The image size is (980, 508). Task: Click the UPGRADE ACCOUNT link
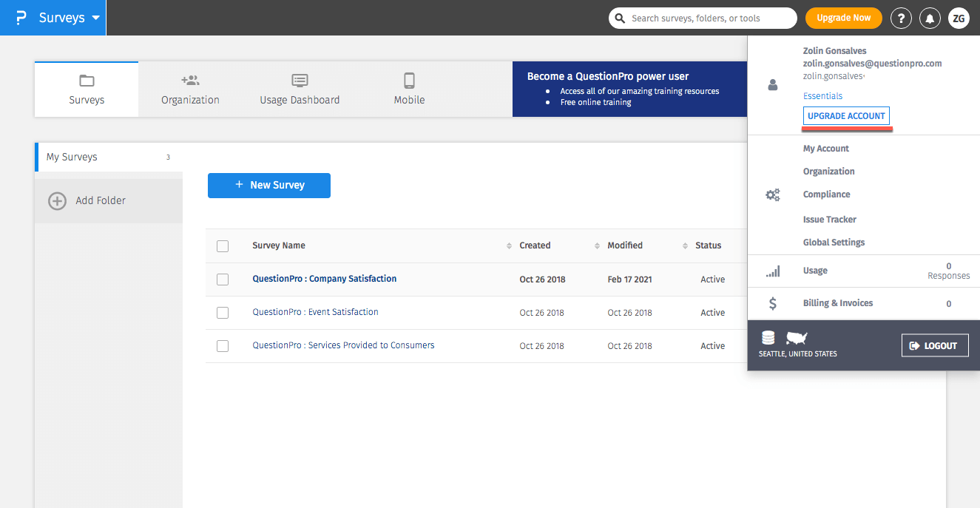(x=846, y=116)
